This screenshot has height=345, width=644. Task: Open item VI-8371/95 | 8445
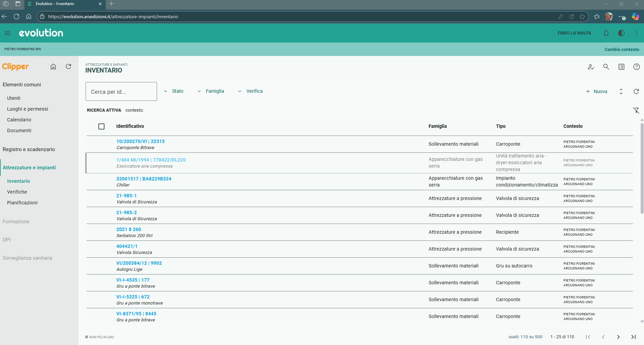(136, 314)
